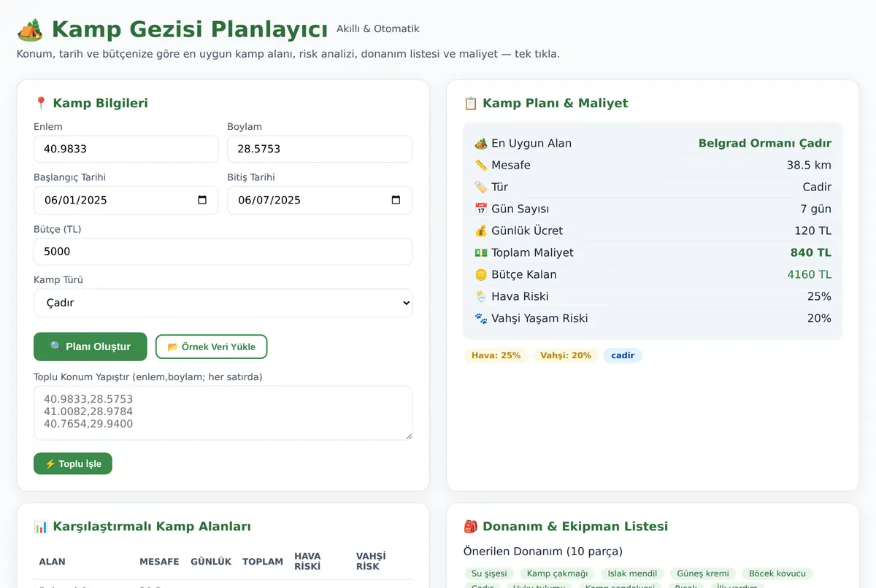The image size is (876, 588).
Task: Click the tag icon in the Tür row
Action: [480, 187]
